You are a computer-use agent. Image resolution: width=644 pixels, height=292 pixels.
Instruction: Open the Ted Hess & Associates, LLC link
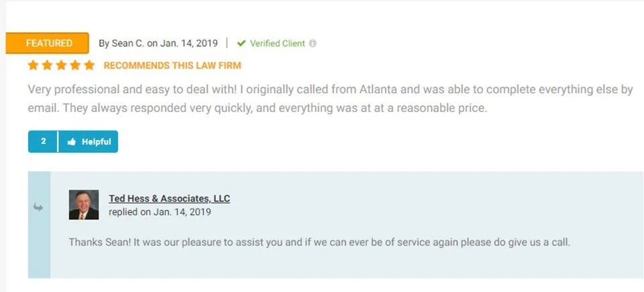[x=169, y=199]
